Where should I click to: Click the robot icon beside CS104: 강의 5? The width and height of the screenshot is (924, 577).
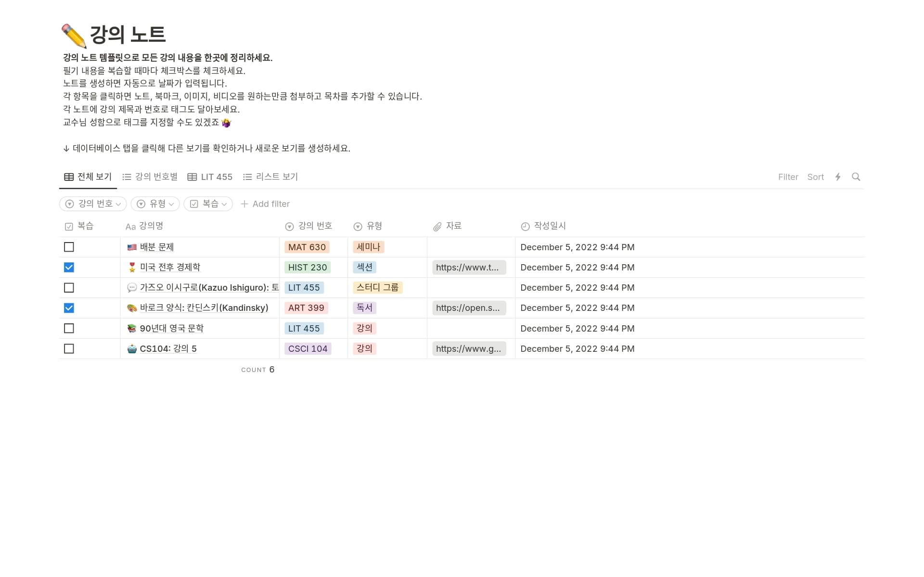[132, 349]
